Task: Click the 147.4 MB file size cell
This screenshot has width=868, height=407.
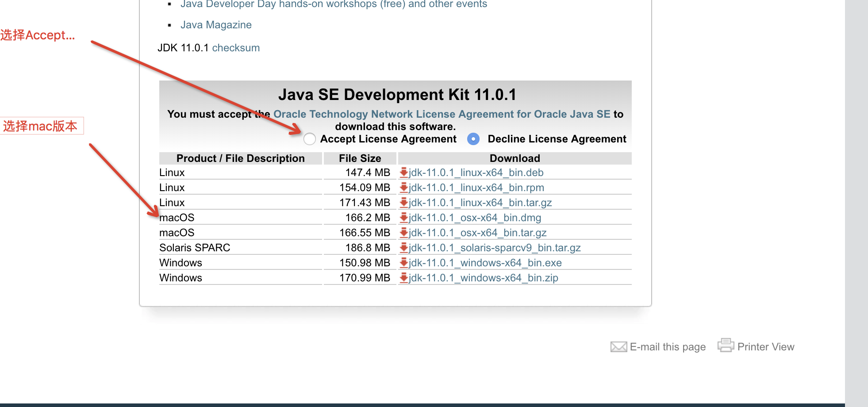Action: pos(360,173)
